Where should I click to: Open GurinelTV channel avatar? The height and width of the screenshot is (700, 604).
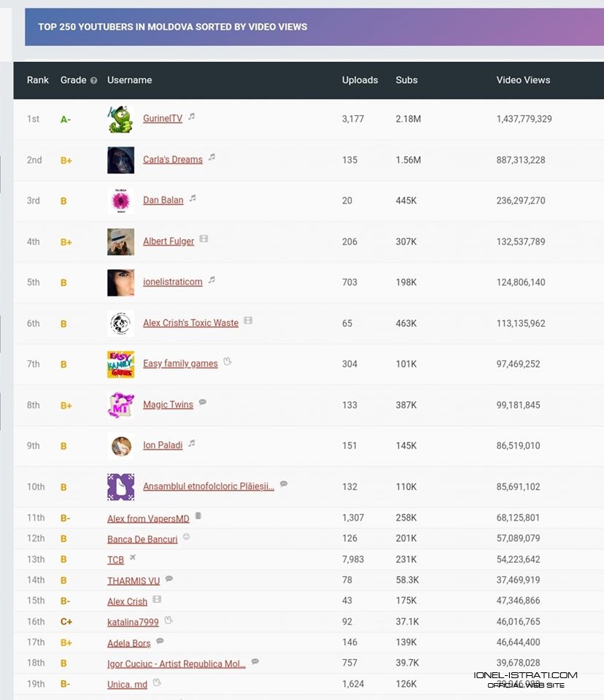120,119
